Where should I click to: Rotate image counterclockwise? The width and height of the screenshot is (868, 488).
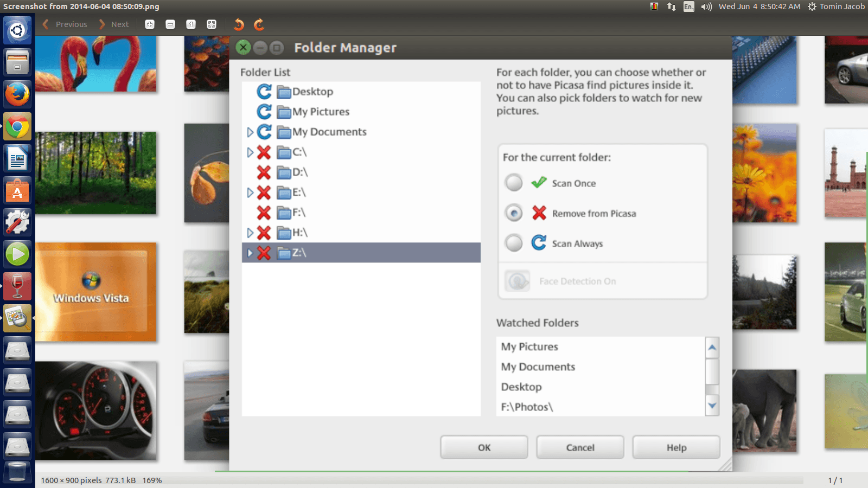[239, 24]
